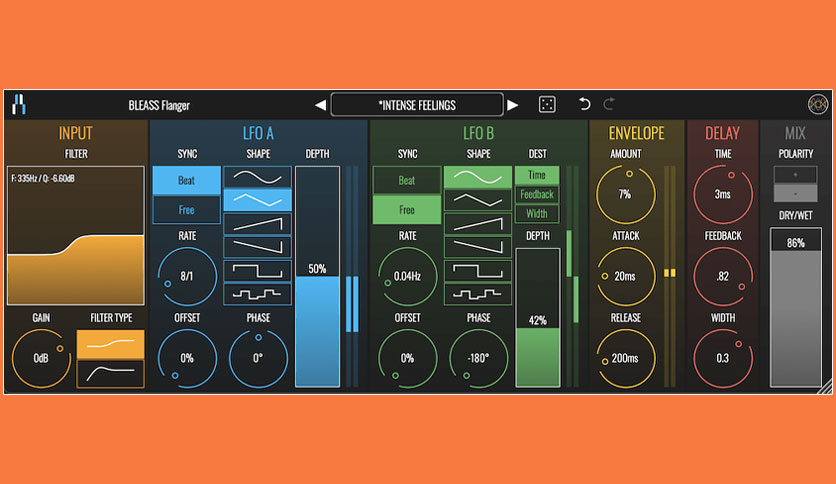Choose the triangle wave shape in LFO A

[x=258, y=200]
